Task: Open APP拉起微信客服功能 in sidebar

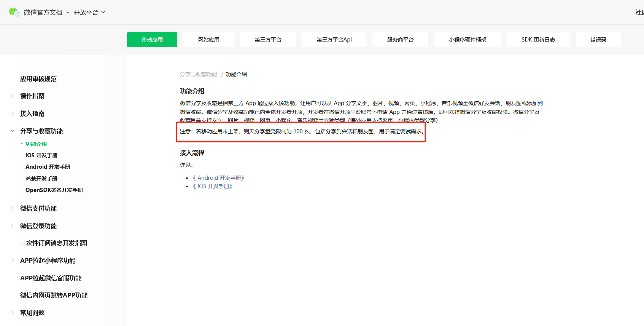Action: (51, 278)
